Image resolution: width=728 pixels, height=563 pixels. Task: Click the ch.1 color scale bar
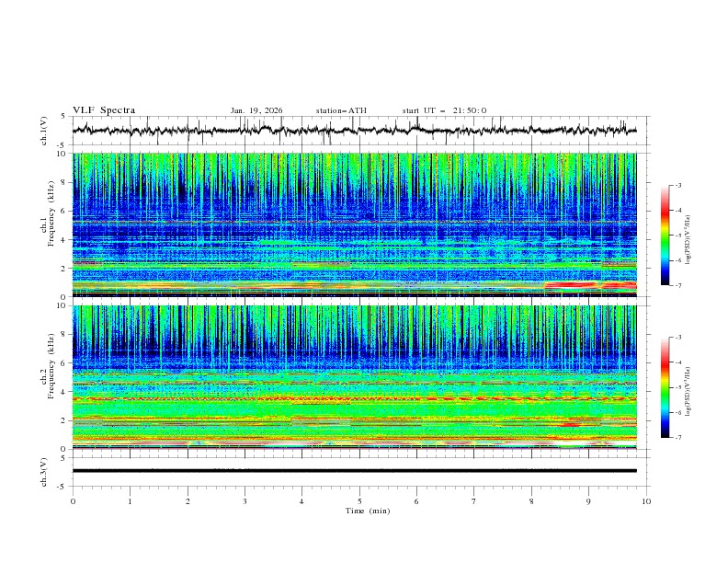[665, 236]
